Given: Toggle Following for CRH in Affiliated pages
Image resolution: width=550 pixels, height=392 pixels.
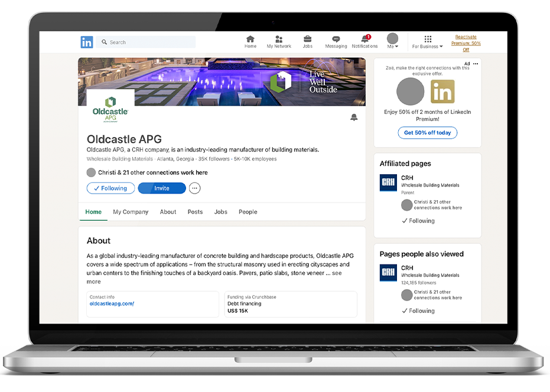Looking at the screenshot, I should pyautogui.click(x=418, y=221).
